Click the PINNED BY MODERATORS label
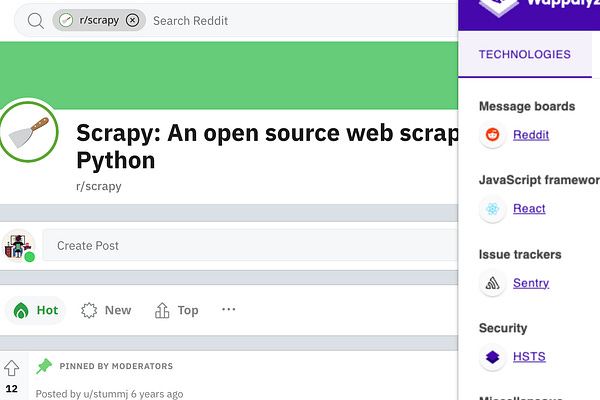This screenshot has width=600, height=400. pyautogui.click(x=116, y=366)
